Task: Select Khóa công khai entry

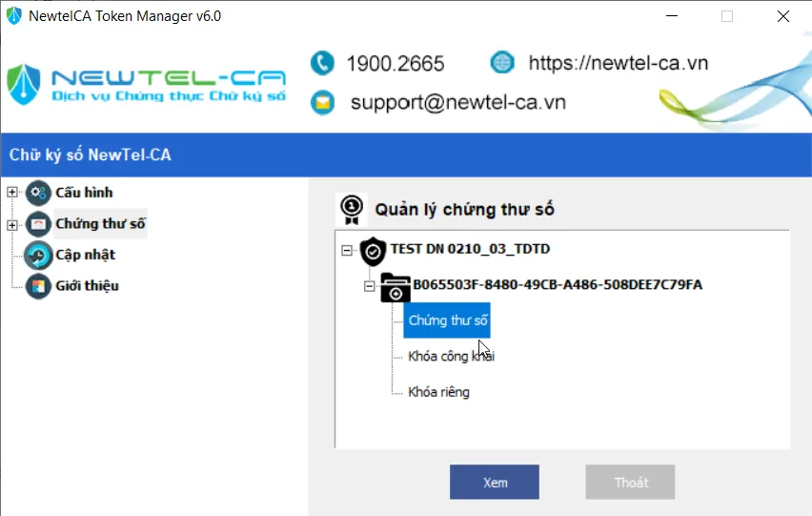Action: (451, 357)
